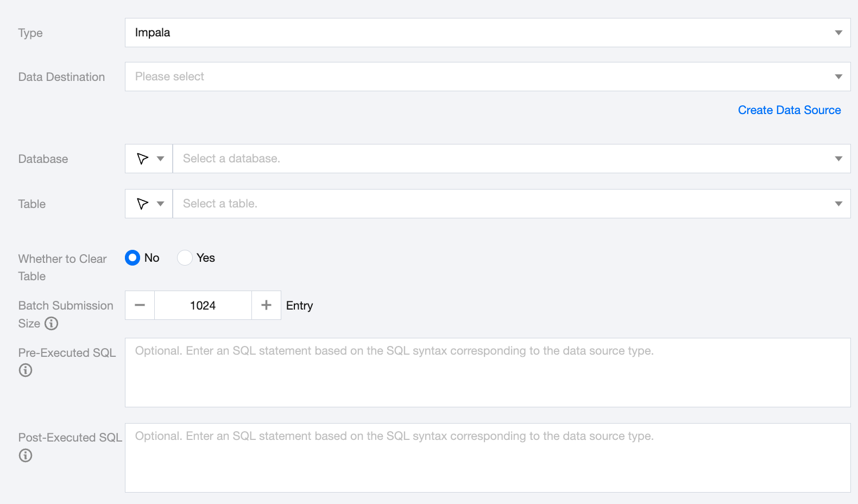Click the info icon beside Batch Submission Size
The width and height of the screenshot is (858, 504).
[51, 324]
